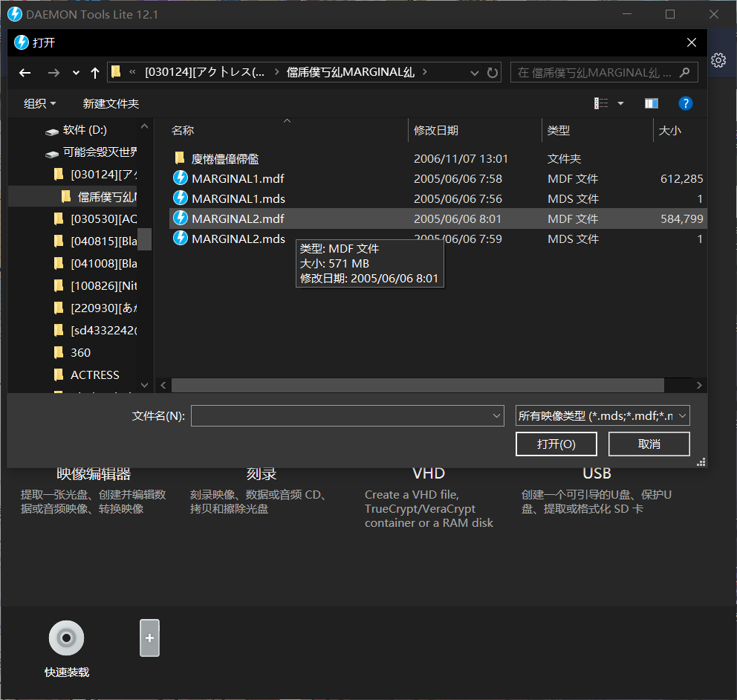Select the 可能会毁灭世界 drive in tree
Viewport: 737px width, 700px height.
[91, 152]
